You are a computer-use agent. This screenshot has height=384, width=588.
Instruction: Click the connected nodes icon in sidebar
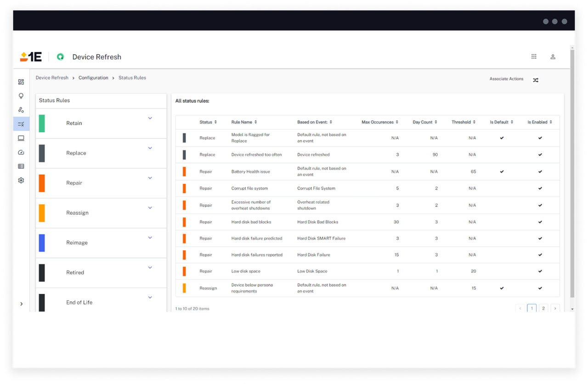point(21,110)
